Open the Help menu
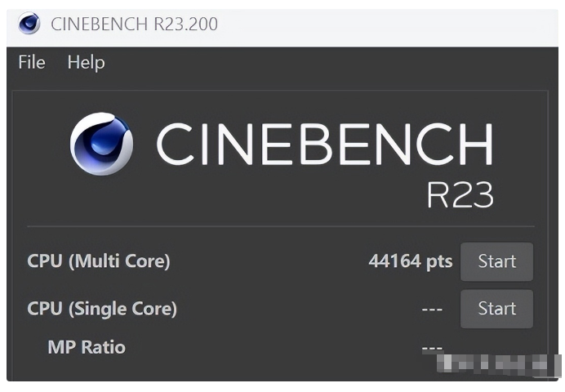 86,63
